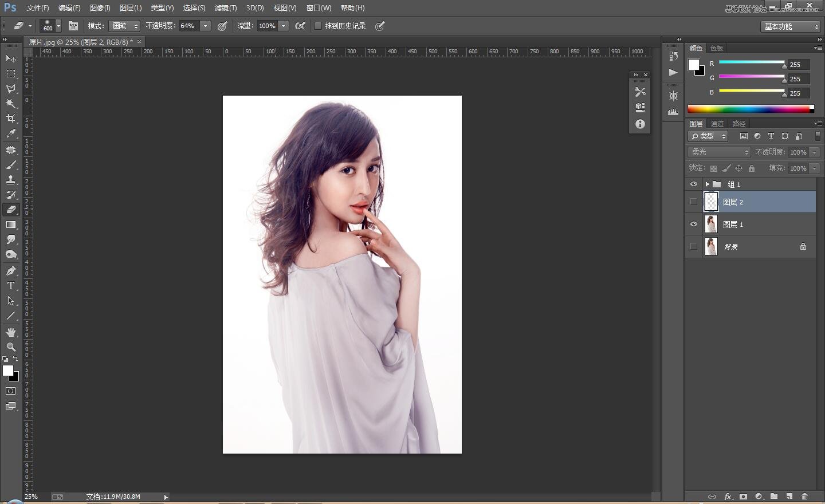
Task: Open the 图像(I) menu
Action: pyautogui.click(x=100, y=8)
